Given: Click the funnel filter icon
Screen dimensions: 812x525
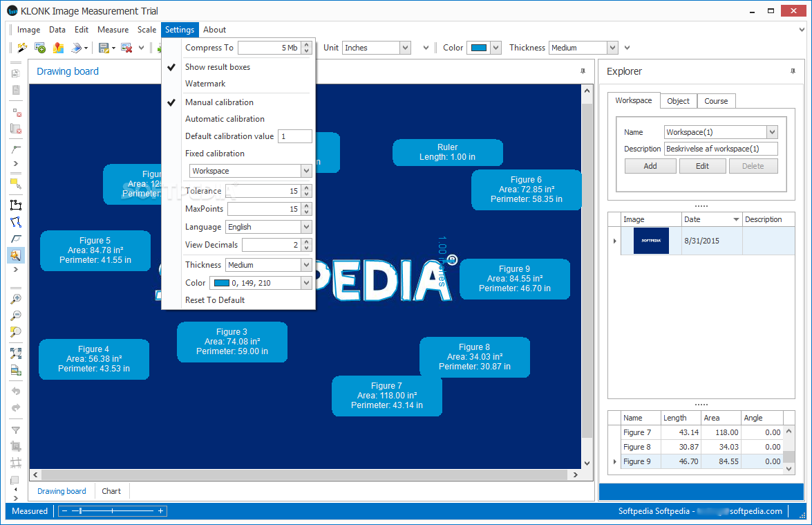Looking at the screenshot, I should 16,430.
